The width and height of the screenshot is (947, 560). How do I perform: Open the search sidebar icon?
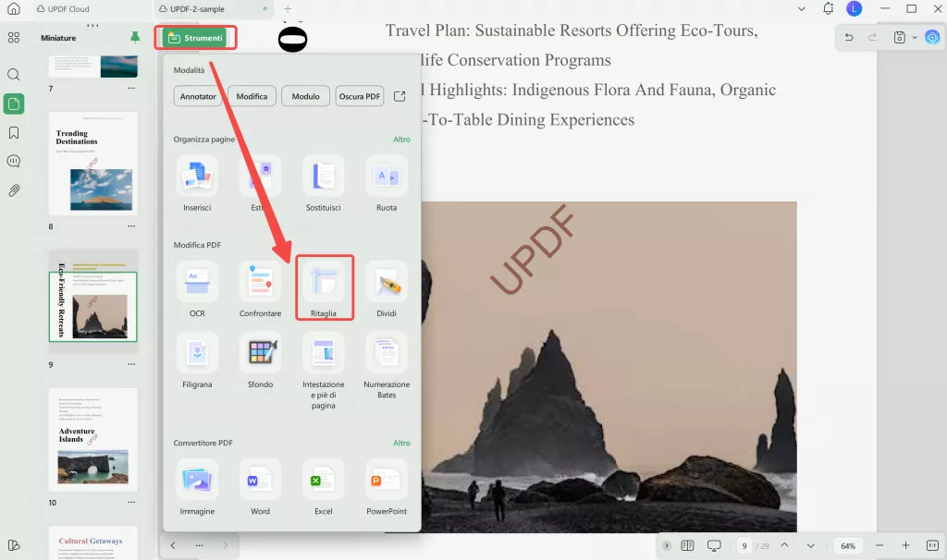14,75
